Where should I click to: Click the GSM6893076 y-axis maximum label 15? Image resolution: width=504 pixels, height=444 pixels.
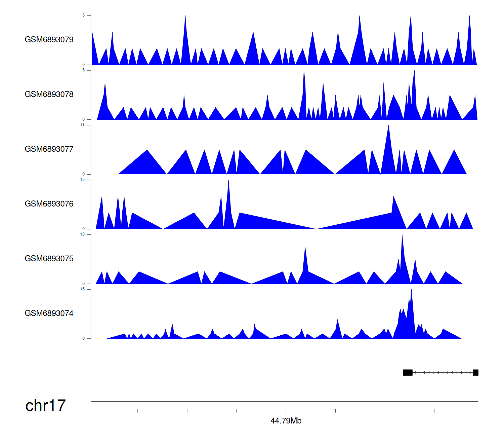(82, 180)
